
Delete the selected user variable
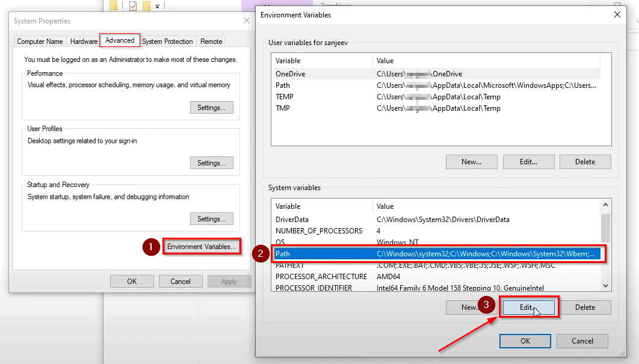(x=585, y=162)
